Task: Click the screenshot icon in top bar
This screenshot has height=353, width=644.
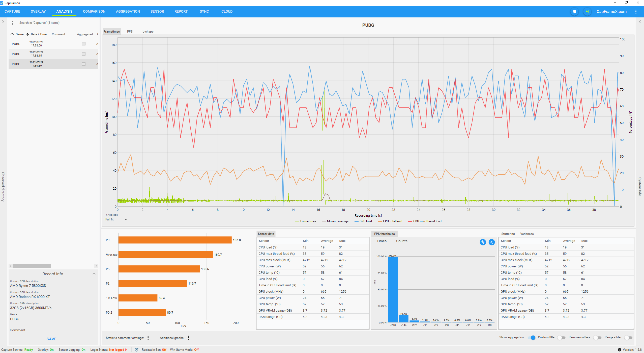Action: point(574,12)
